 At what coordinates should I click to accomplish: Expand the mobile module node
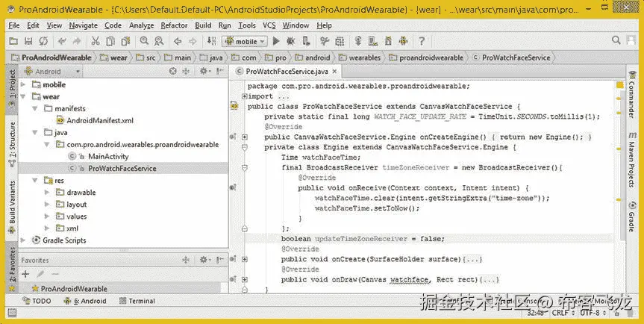(23, 84)
